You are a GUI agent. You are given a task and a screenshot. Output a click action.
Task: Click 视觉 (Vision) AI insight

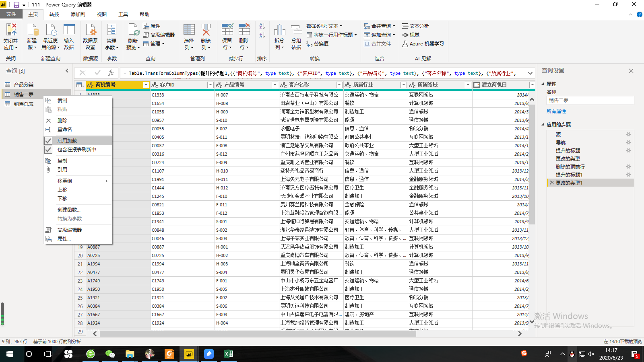point(411,35)
